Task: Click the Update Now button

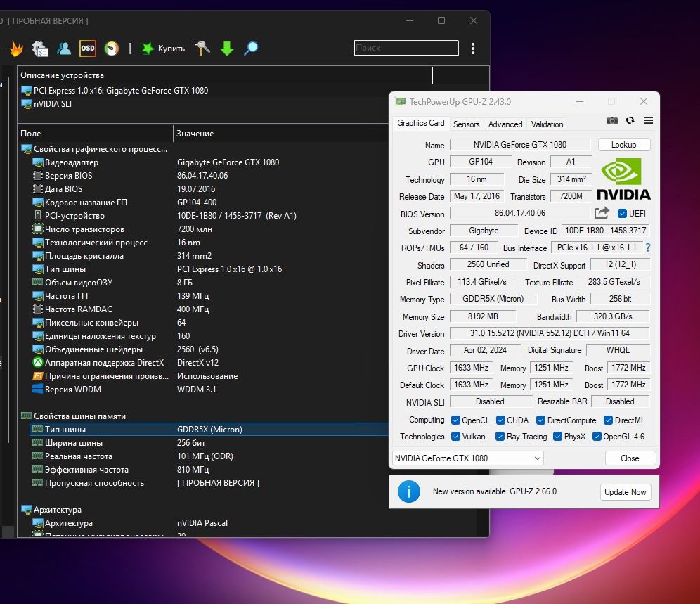Action: 625,492
